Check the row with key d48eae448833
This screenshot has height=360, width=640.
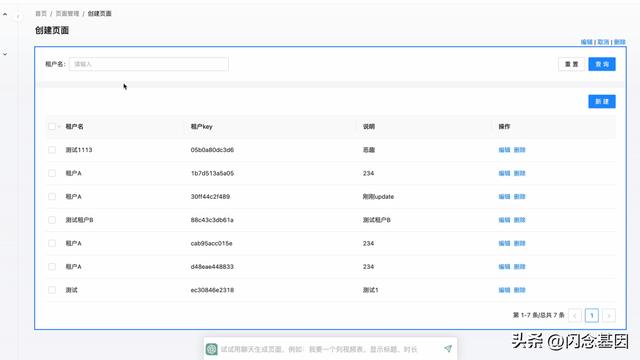[x=52, y=267]
